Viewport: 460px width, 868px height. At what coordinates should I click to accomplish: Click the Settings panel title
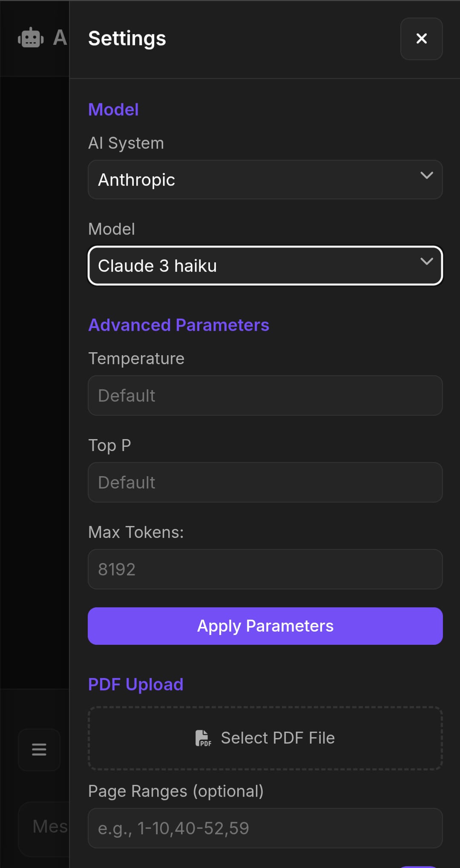pos(127,39)
